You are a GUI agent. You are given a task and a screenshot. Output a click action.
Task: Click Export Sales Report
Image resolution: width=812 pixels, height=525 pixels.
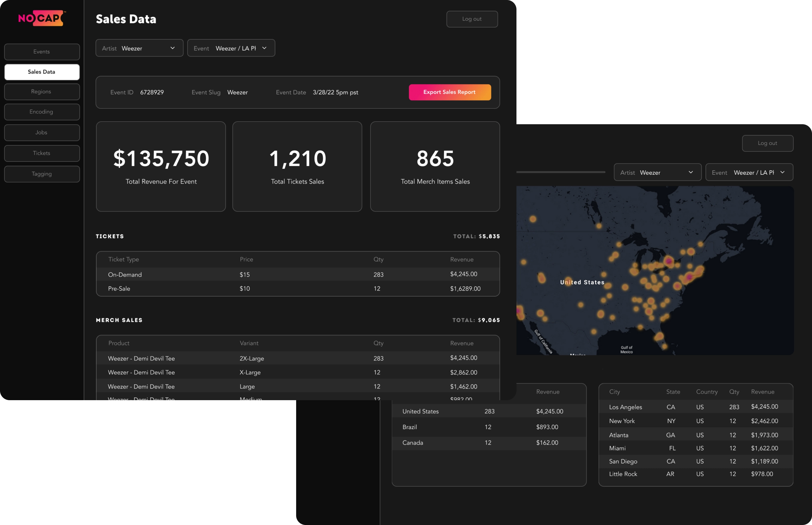tap(450, 92)
